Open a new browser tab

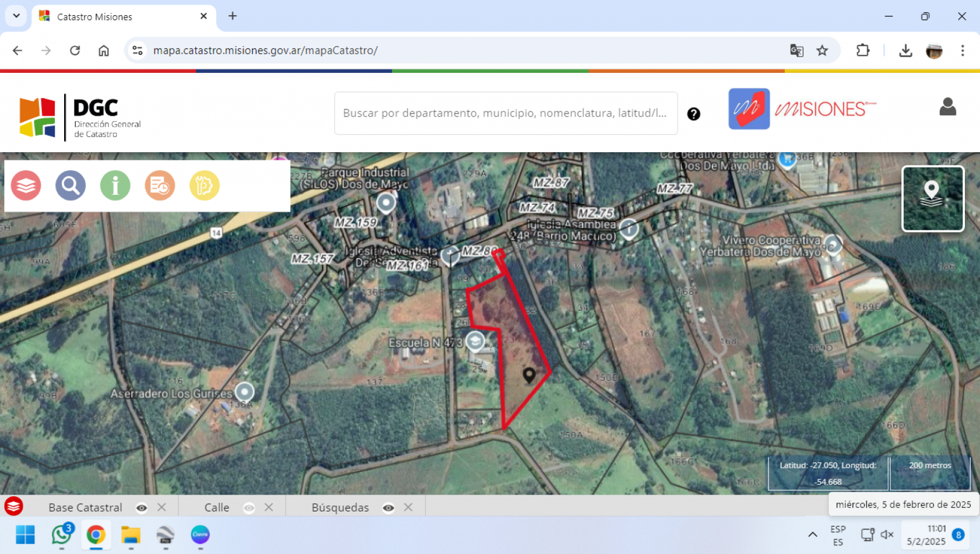click(x=232, y=16)
